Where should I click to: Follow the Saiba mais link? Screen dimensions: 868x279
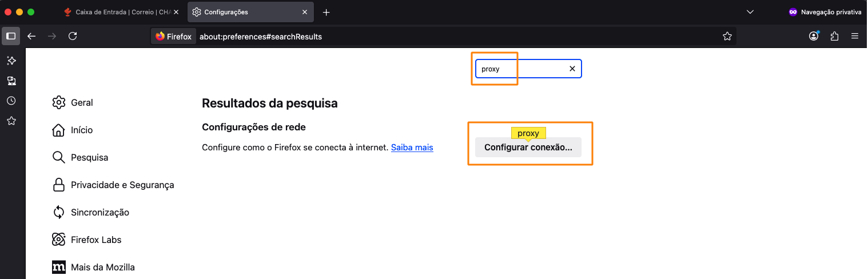click(412, 148)
